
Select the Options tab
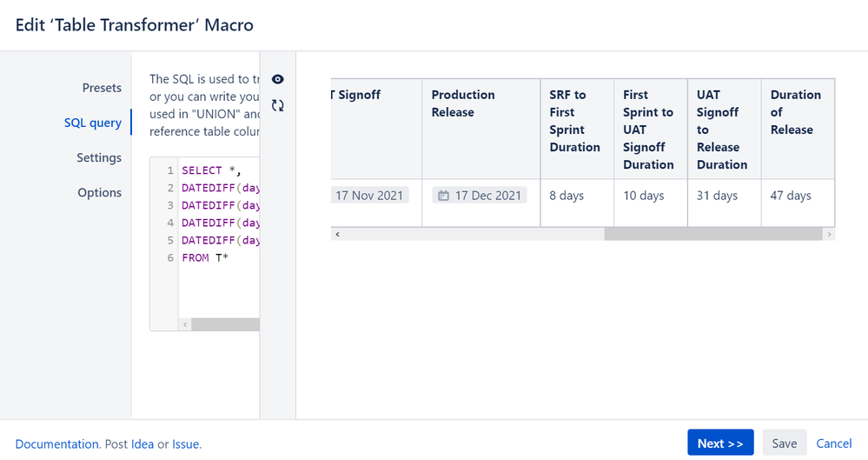[x=99, y=192]
